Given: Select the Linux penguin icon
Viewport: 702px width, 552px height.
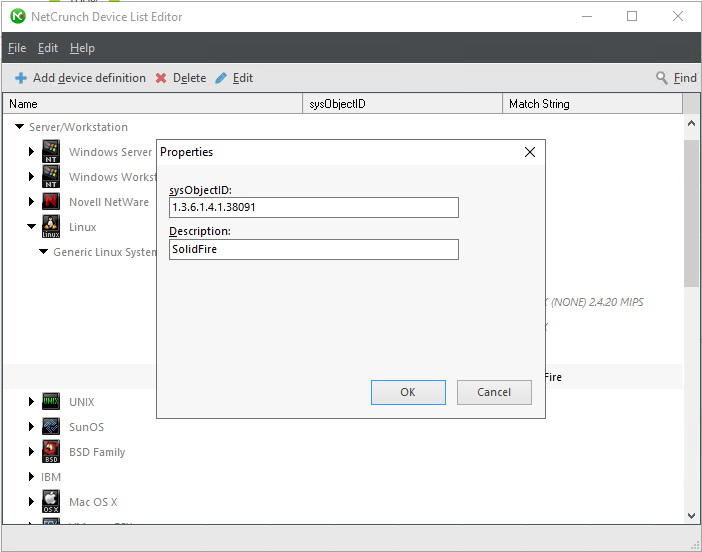Looking at the screenshot, I should (51, 227).
